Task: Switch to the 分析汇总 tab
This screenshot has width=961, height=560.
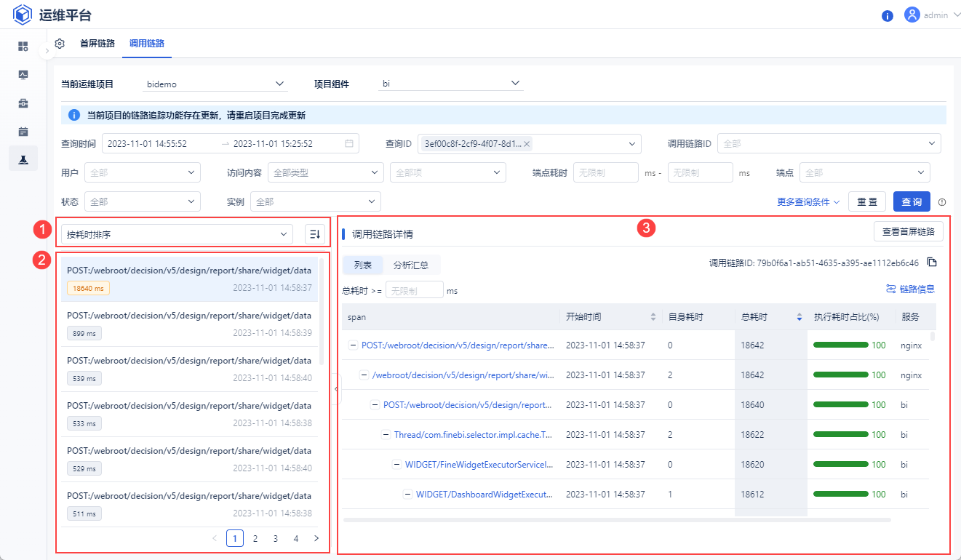Action: click(x=410, y=265)
